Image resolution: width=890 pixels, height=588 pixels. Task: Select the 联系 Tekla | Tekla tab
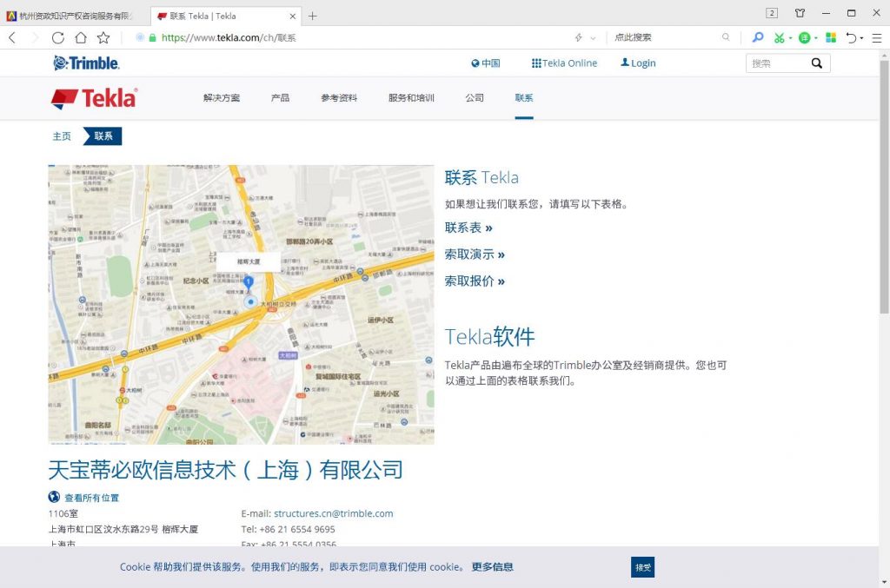226,16
